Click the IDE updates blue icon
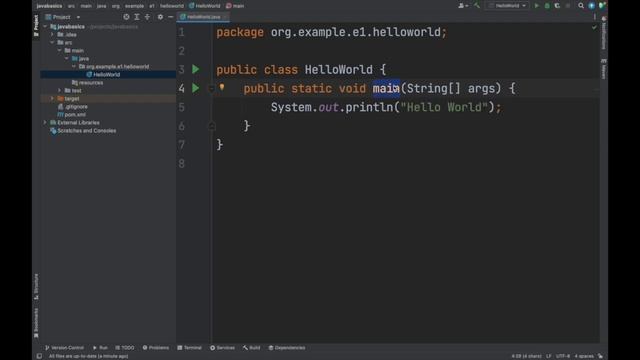640x360 pixels. [591, 6]
